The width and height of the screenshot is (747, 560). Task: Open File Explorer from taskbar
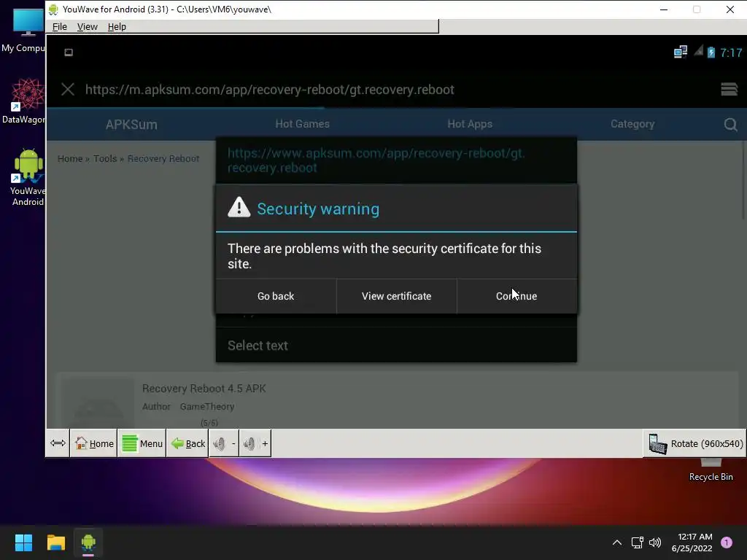56,542
